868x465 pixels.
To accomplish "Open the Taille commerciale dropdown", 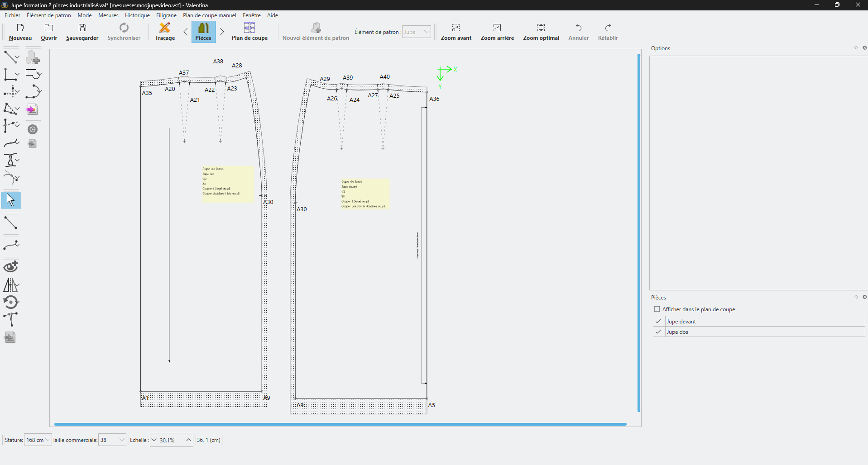I will pos(112,440).
